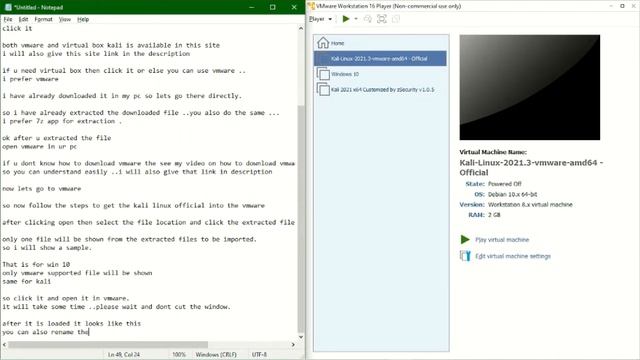The width and height of the screenshot is (640, 360).
Task: Click Notepad's scroll down arrow
Action: 301,337
